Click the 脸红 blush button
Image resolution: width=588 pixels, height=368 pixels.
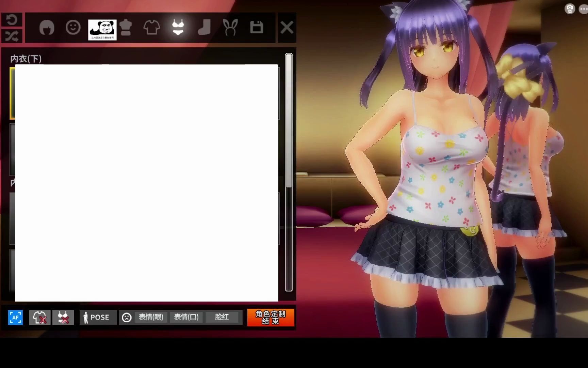click(222, 317)
